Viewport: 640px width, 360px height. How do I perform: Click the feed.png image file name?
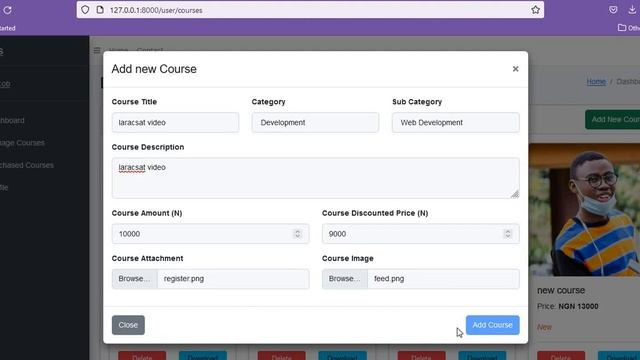pos(389,279)
